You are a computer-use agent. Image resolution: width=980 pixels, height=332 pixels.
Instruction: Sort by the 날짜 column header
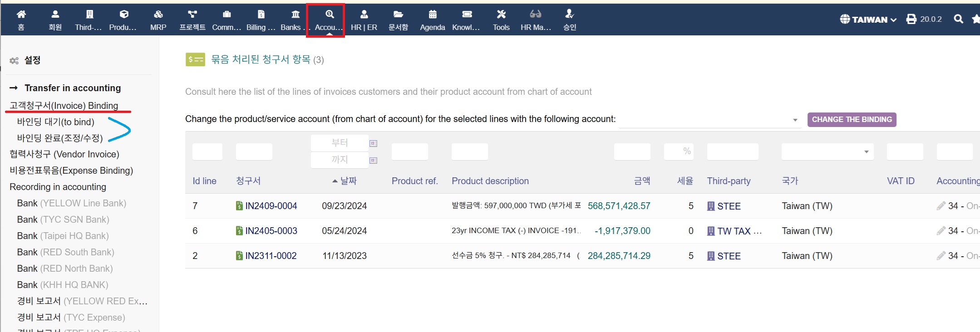[x=348, y=181]
